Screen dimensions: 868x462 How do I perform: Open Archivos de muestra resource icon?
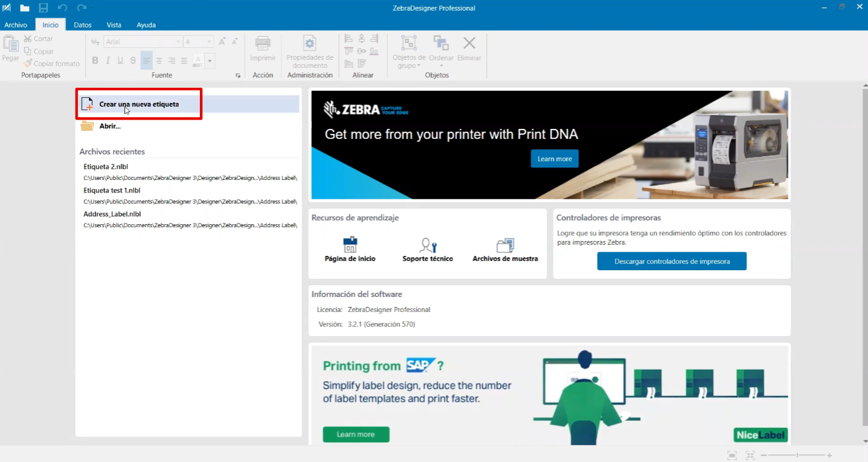point(505,250)
